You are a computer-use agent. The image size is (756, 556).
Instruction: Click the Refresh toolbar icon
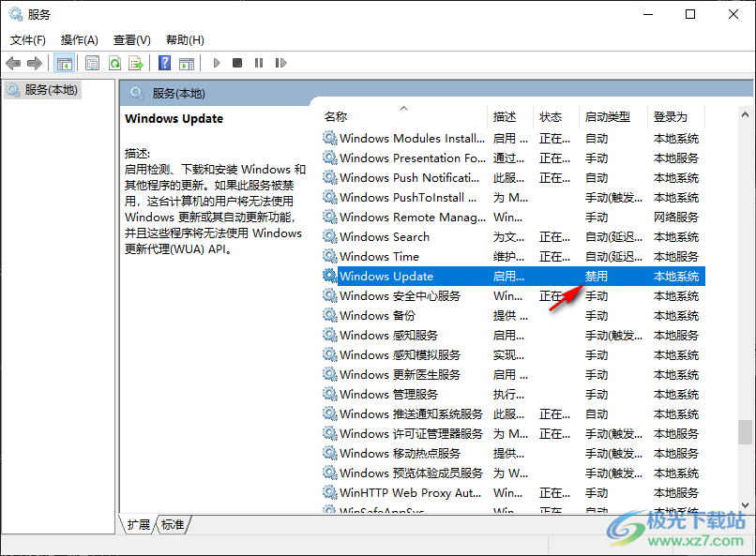click(114, 63)
